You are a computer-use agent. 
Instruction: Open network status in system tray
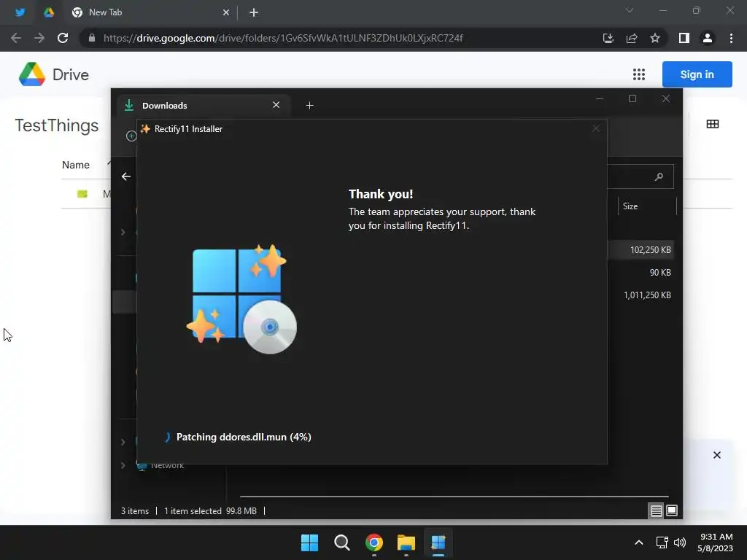pos(662,542)
